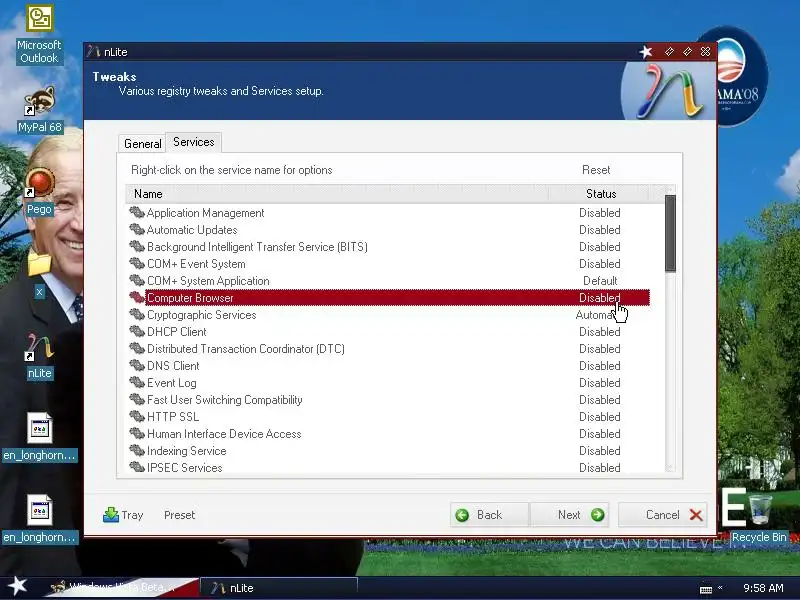The image size is (800, 600).
Task: Click the Preset button
Action: (x=180, y=515)
